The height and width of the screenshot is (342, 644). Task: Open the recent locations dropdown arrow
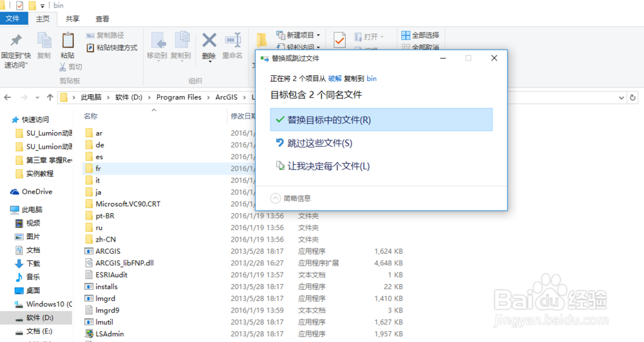(37, 98)
